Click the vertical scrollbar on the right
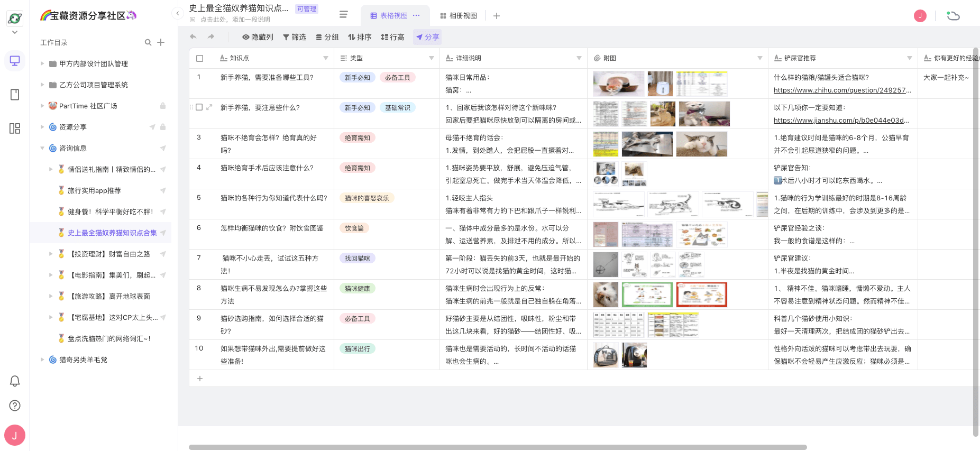This screenshot has width=980, height=451. [x=975, y=242]
